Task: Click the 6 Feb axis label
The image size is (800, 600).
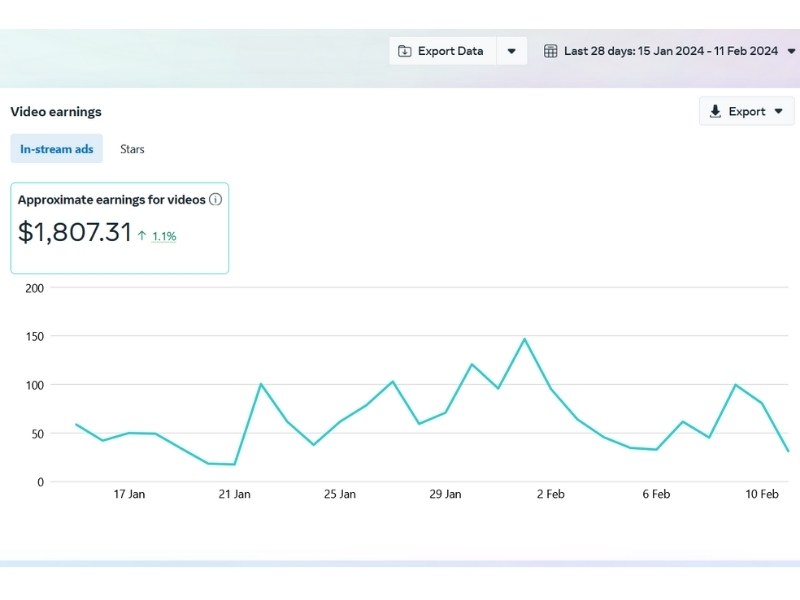Action: 656,494
